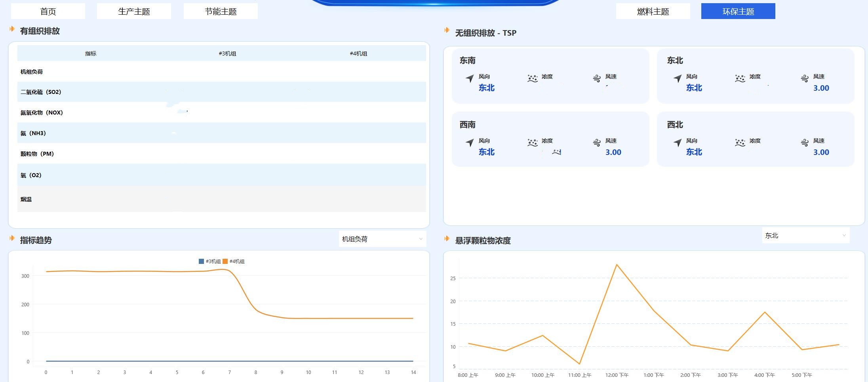Image resolution: width=868 pixels, height=382 pixels.
Task: Click the 11:00 上午 axis label
Action: click(x=579, y=375)
